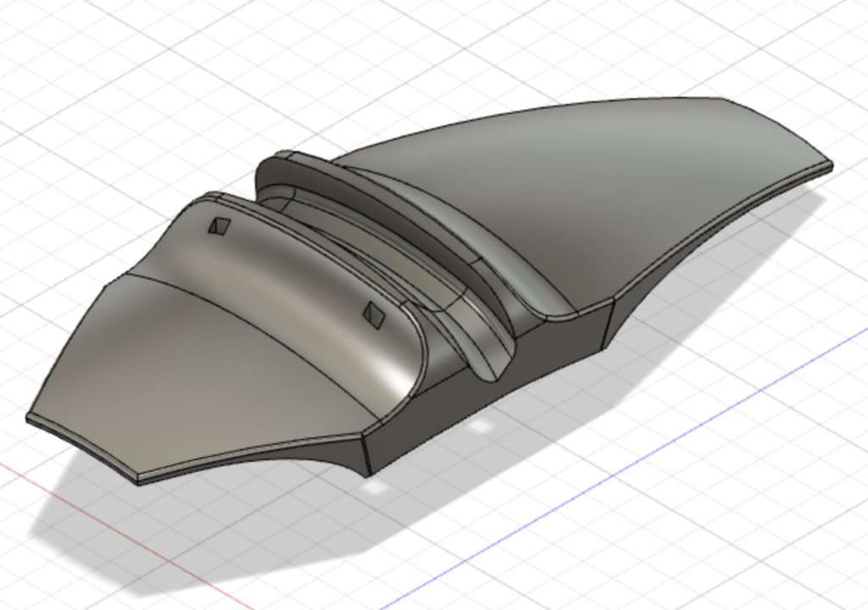Screen dimensions: 868x610
Task: Select the far rear corner of the wing
Action: [x=829, y=165]
